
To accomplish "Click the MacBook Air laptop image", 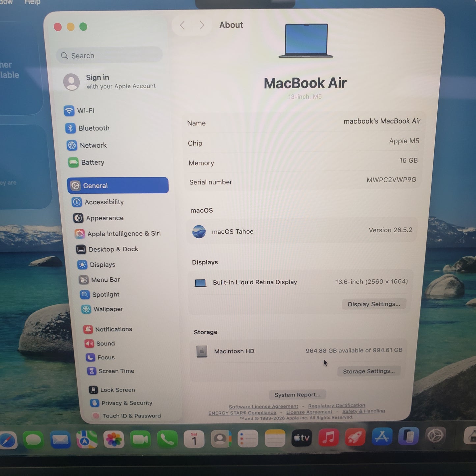I will (306, 41).
